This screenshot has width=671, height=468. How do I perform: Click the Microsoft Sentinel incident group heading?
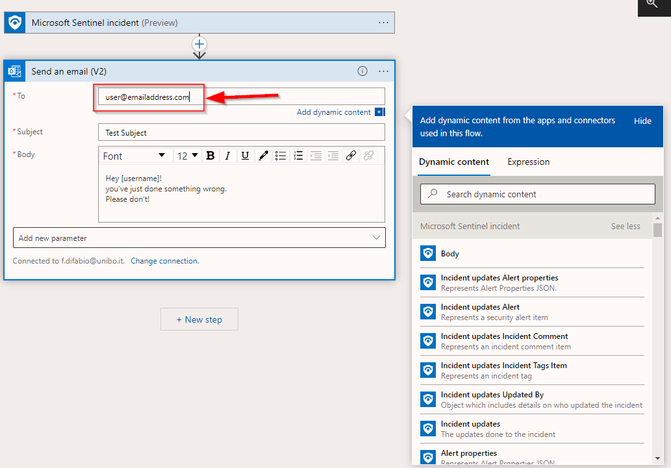(x=470, y=226)
